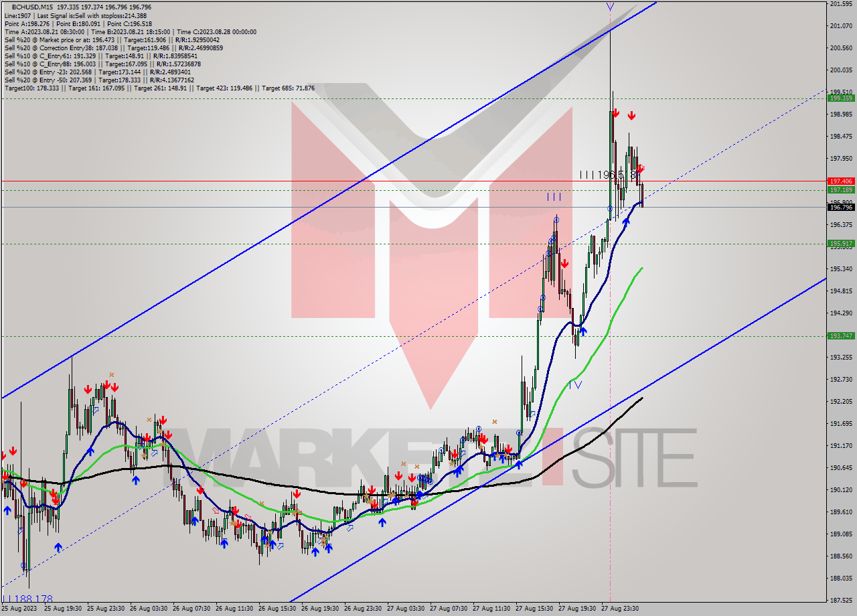This screenshot has height=616, width=857.
Task: Click the '27 Aug 03:30' time label
Action: click(x=406, y=609)
